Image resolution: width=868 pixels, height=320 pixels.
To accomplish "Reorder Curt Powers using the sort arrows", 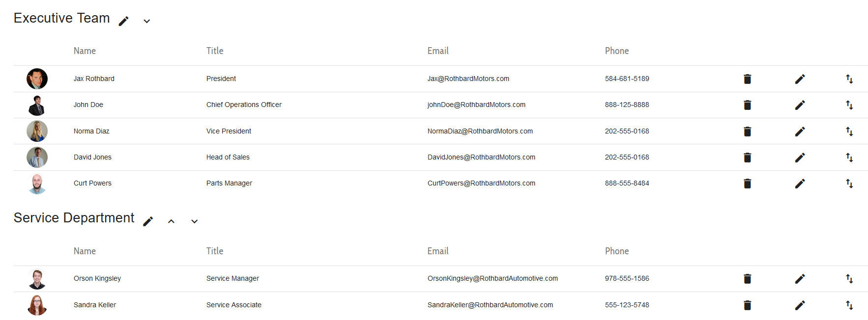I will click(x=849, y=184).
